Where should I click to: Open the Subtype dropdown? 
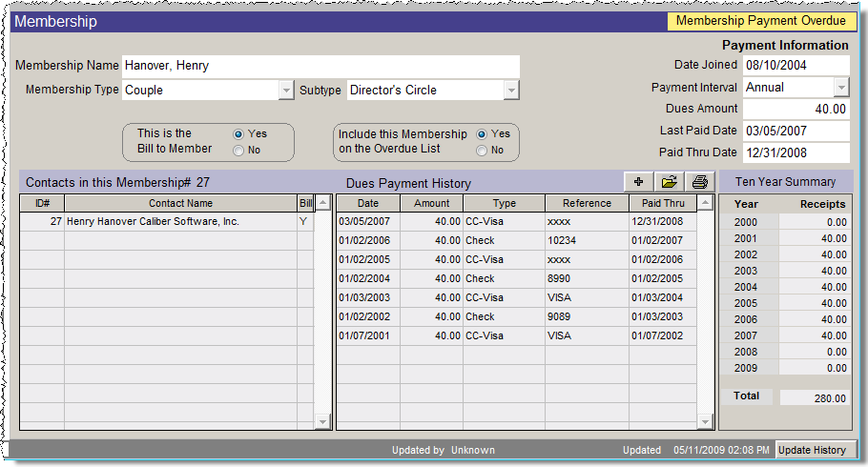point(511,91)
